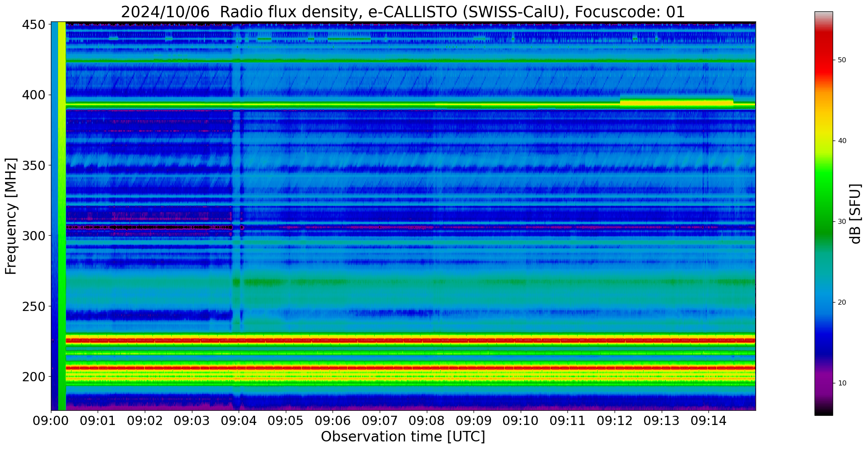Click the 09:01 time tick label
This screenshot has height=449, width=868.
point(98,421)
